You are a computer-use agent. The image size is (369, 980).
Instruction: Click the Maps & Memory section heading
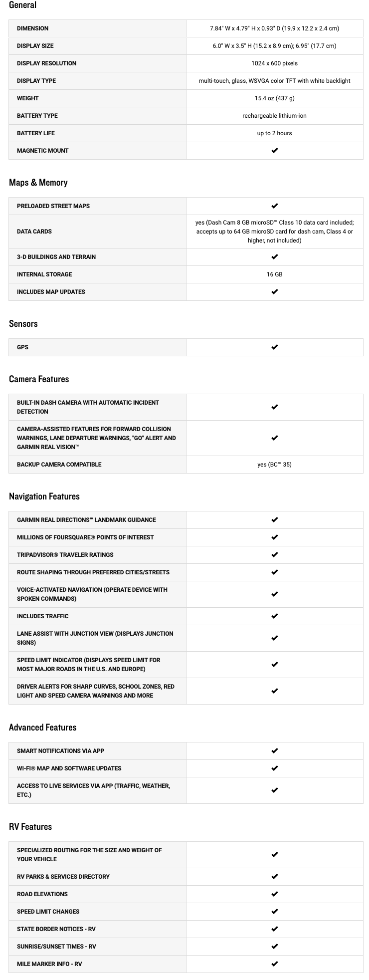pyautogui.click(x=38, y=183)
